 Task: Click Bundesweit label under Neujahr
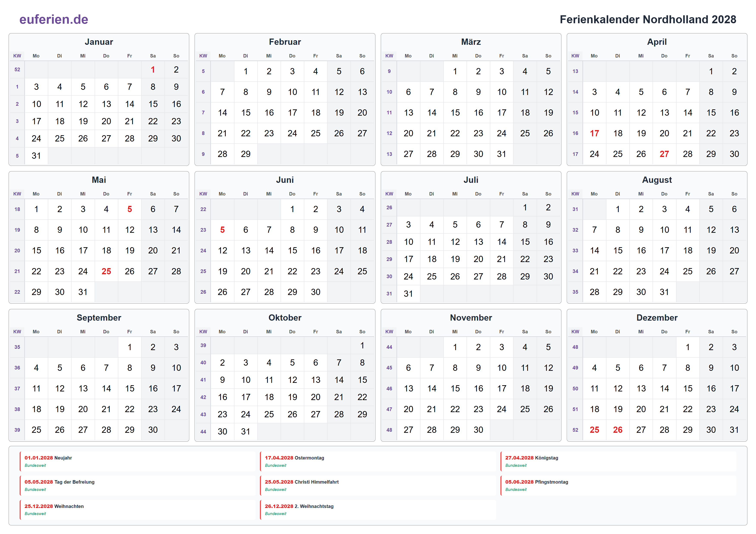coord(35,465)
